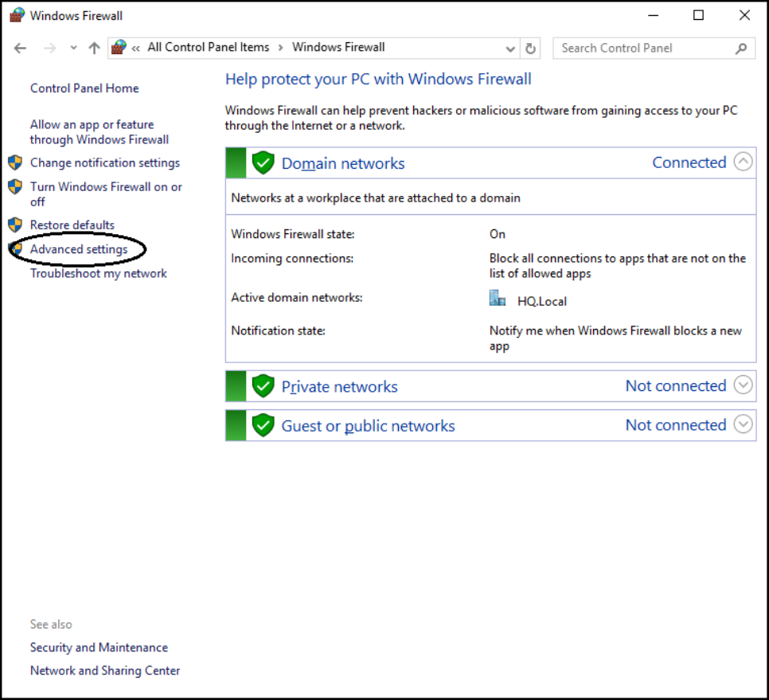769x700 pixels.
Task: Click shield icon beside Restore defaults
Action: [15, 225]
